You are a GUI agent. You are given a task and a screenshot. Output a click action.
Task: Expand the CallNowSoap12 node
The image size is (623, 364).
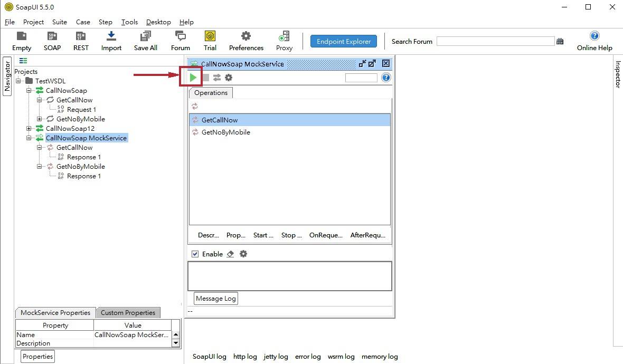[x=29, y=129]
